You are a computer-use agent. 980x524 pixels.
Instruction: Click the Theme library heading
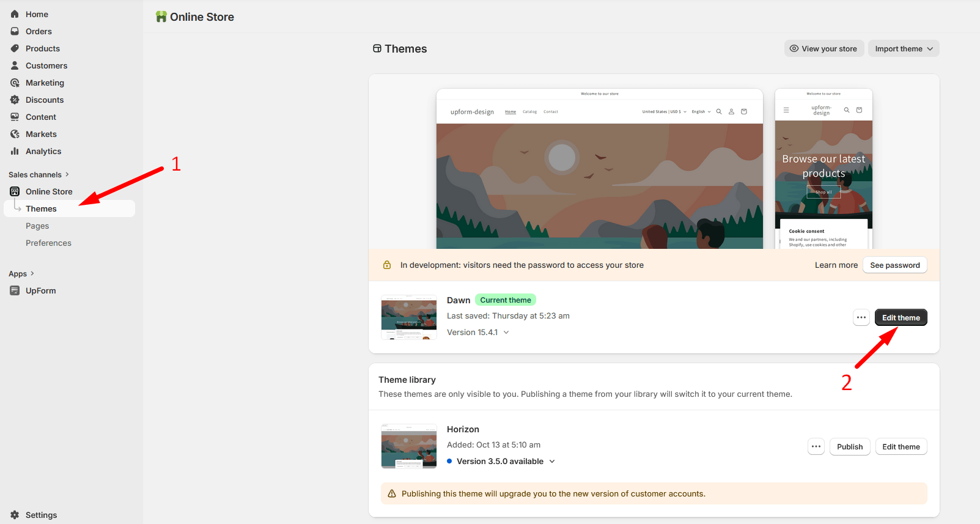coord(407,380)
